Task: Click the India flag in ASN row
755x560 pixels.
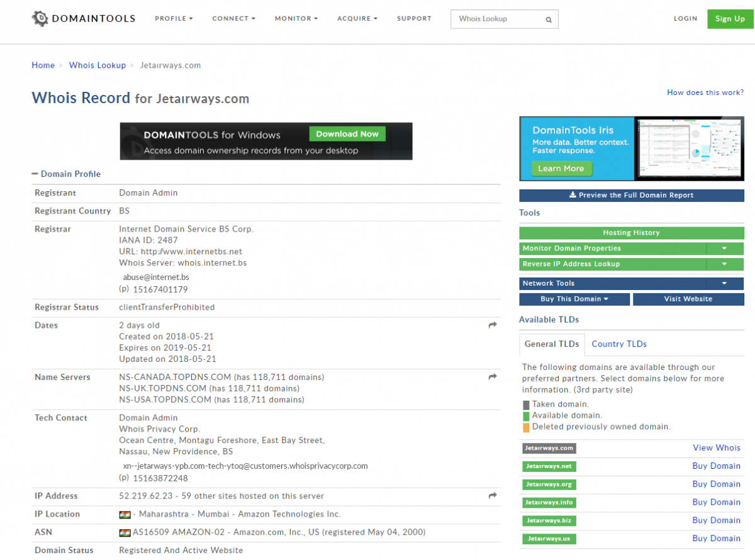Action: click(125, 533)
